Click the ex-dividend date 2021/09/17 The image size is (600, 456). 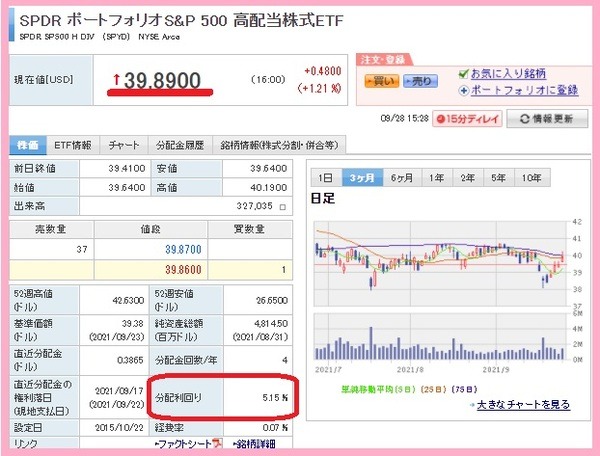click(x=119, y=391)
